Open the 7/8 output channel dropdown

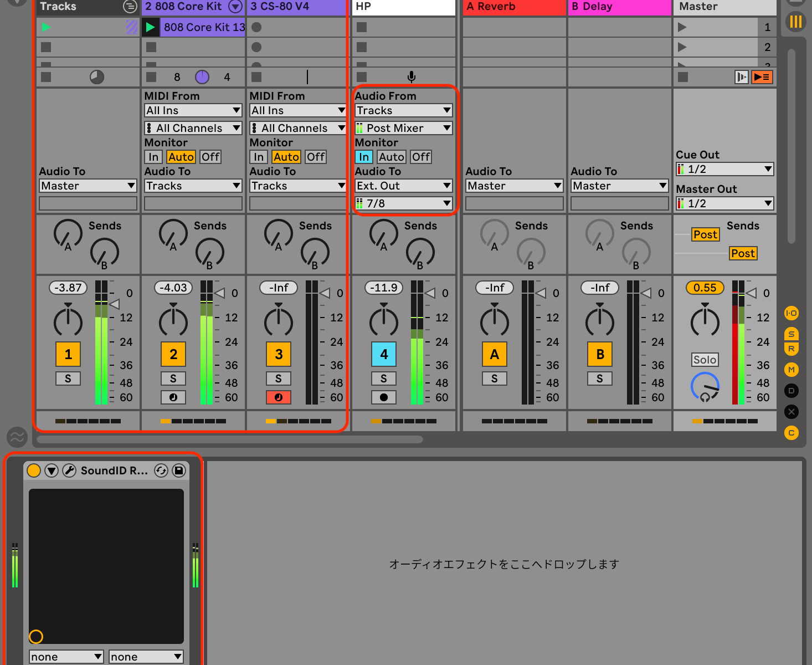coord(403,203)
